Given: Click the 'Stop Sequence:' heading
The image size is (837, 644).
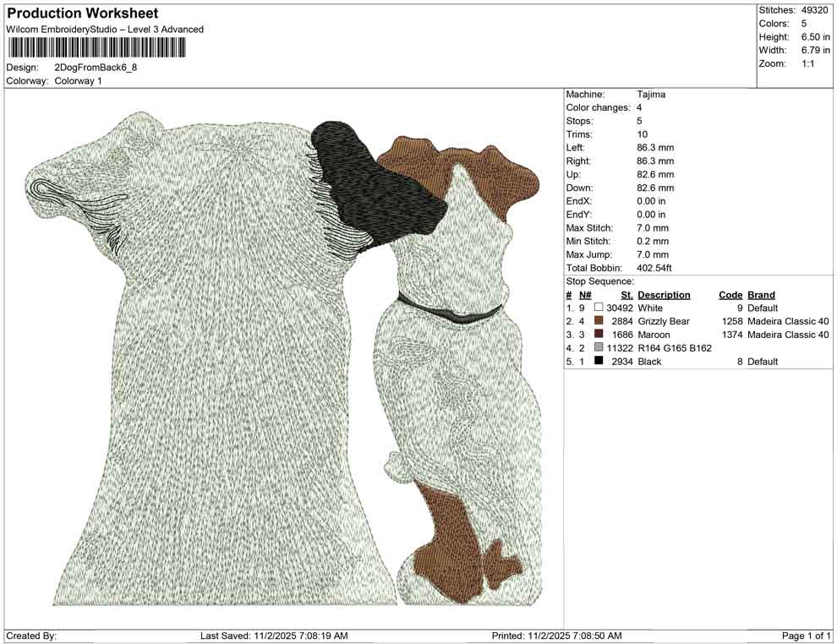Looking at the screenshot, I should [x=600, y=281].
